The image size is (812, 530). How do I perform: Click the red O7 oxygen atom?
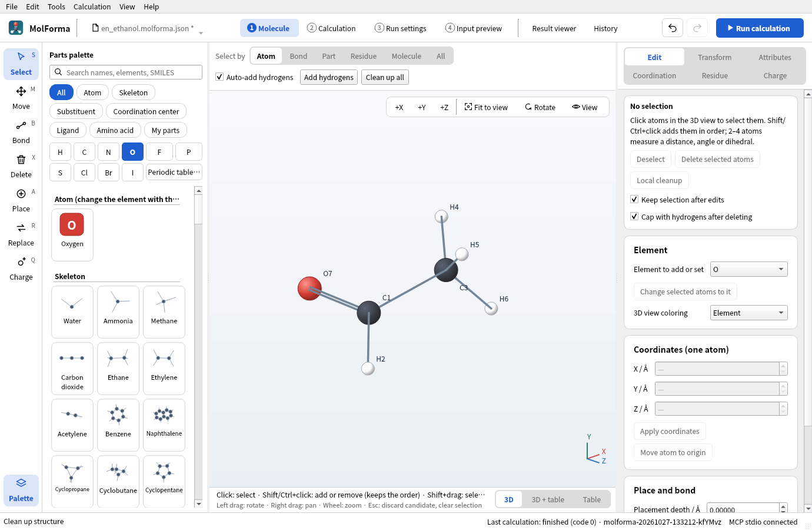[x=310, y=289]
